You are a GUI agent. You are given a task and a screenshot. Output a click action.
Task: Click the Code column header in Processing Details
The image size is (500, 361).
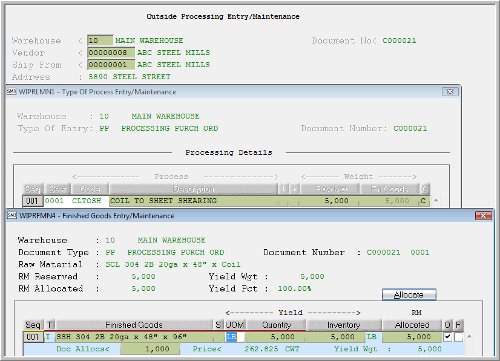point(90,189)
